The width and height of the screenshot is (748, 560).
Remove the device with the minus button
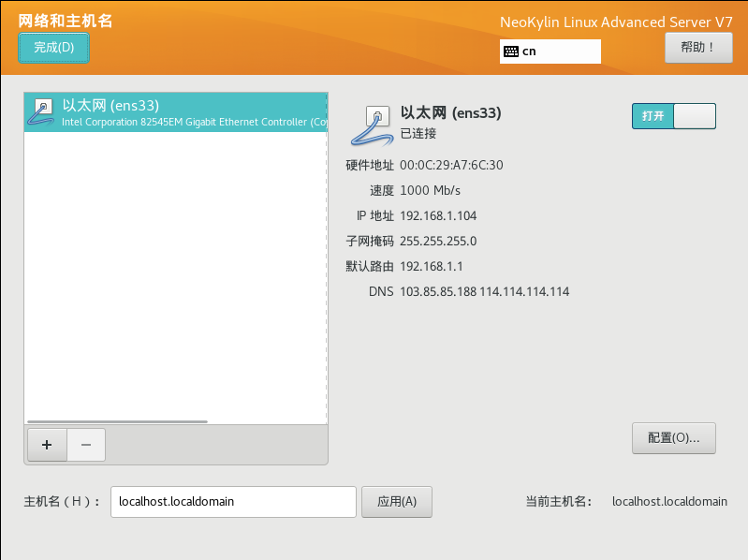(86, 445)
